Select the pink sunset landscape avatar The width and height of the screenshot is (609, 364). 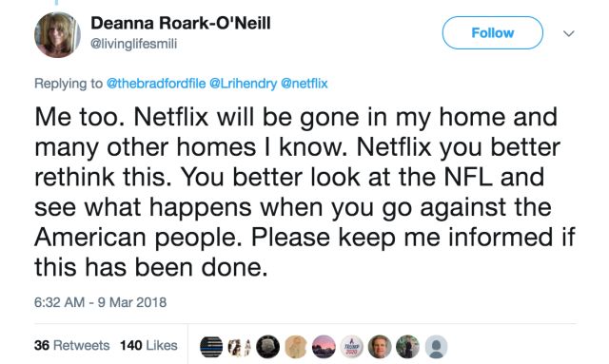[x=324, y=347]
